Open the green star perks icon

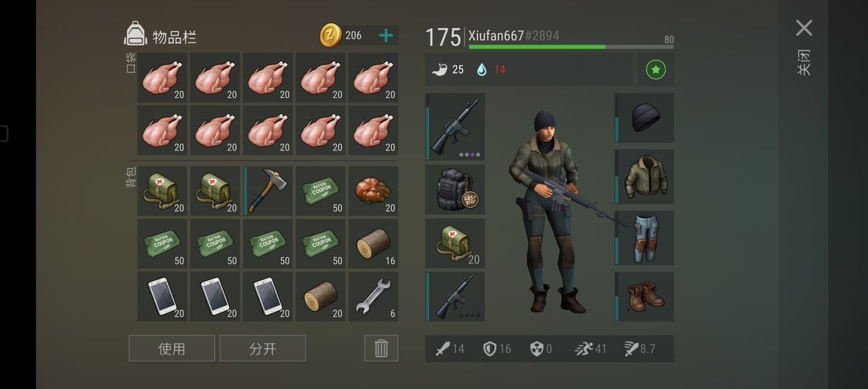click(656, 70)
